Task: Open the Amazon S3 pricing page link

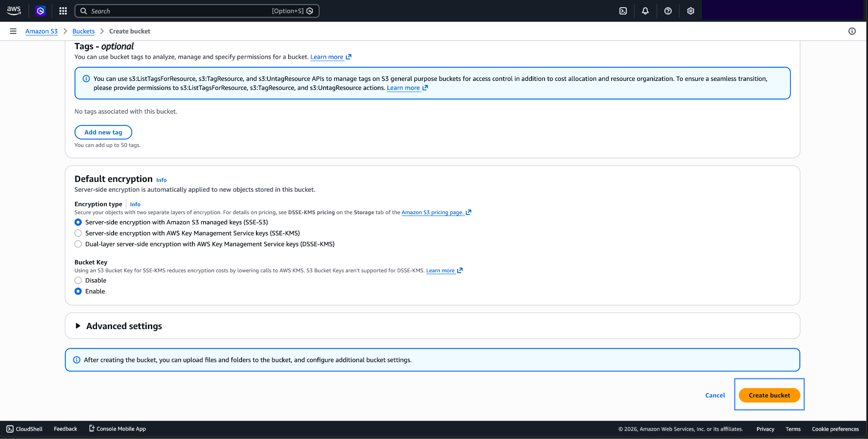Action: 432,212
